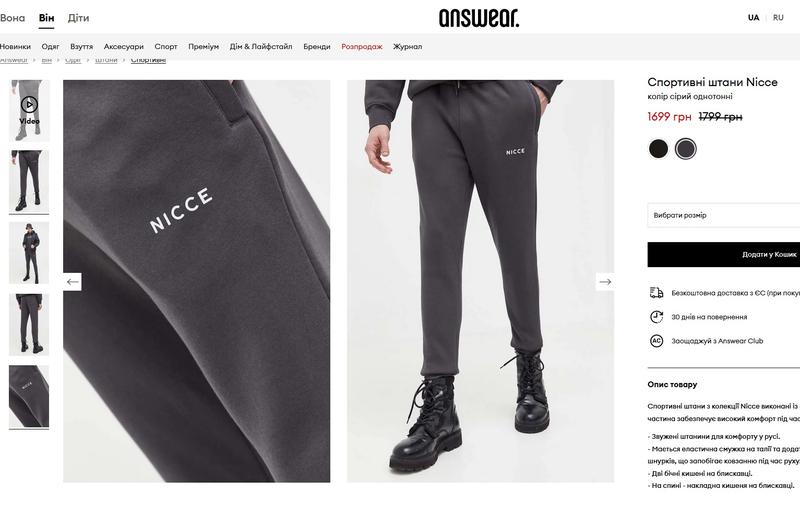Image resolution: width=800 pixels, height=515 pixels.
Task: Open the Вона section tab
Action: (x=12, y=18)
